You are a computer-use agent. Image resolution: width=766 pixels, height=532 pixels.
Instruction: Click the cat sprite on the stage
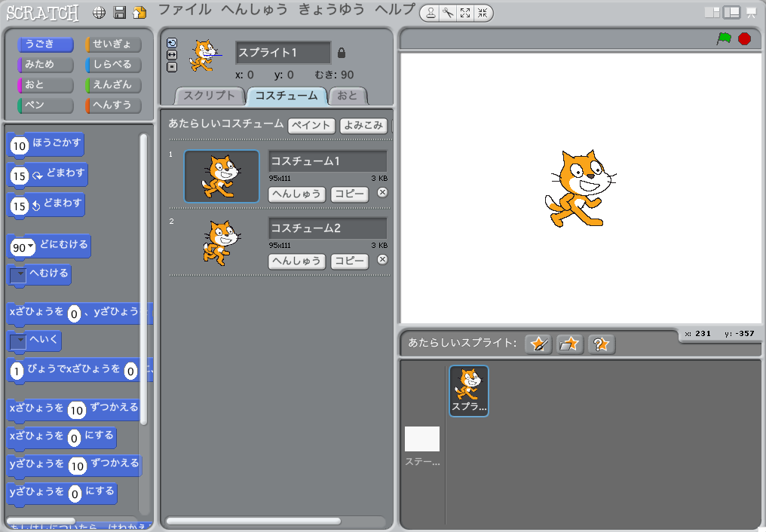coord(580,188)
